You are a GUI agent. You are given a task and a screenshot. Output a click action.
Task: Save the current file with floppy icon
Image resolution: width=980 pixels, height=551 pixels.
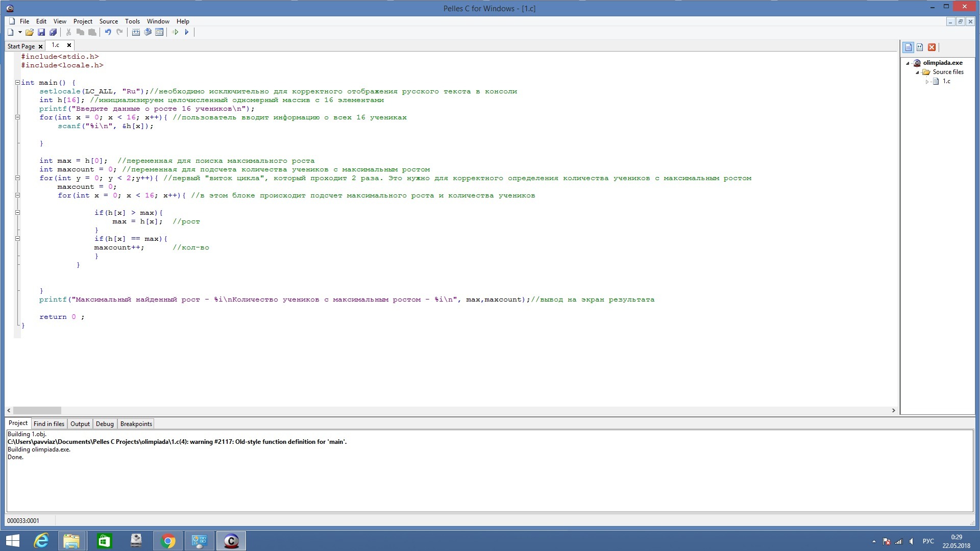click(x=41, y=32)
